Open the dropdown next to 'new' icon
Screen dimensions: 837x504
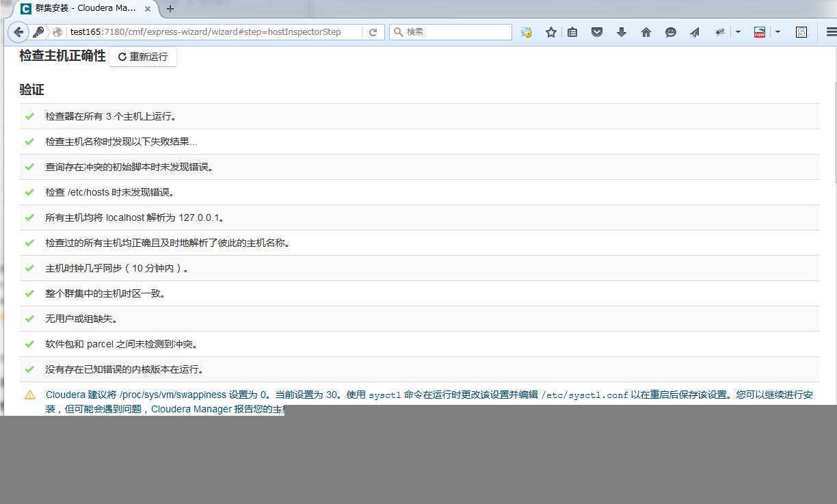tap(778, 32)
